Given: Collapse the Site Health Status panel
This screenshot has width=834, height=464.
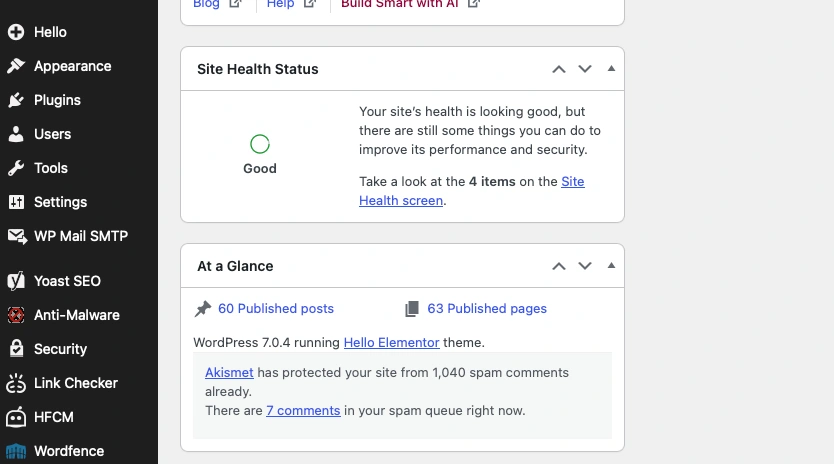Looking at the screenshot, I should [611, 69].
